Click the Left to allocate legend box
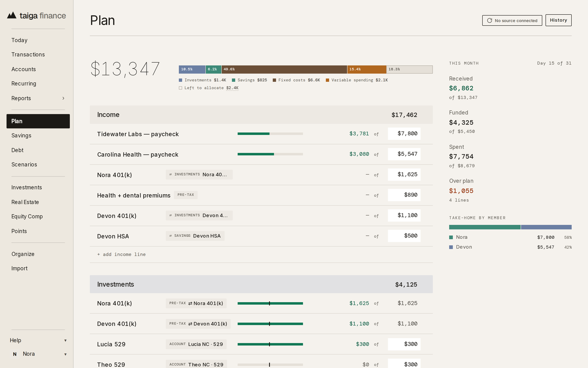Viewport: 588px width, 368px height. tap(180, 88)
